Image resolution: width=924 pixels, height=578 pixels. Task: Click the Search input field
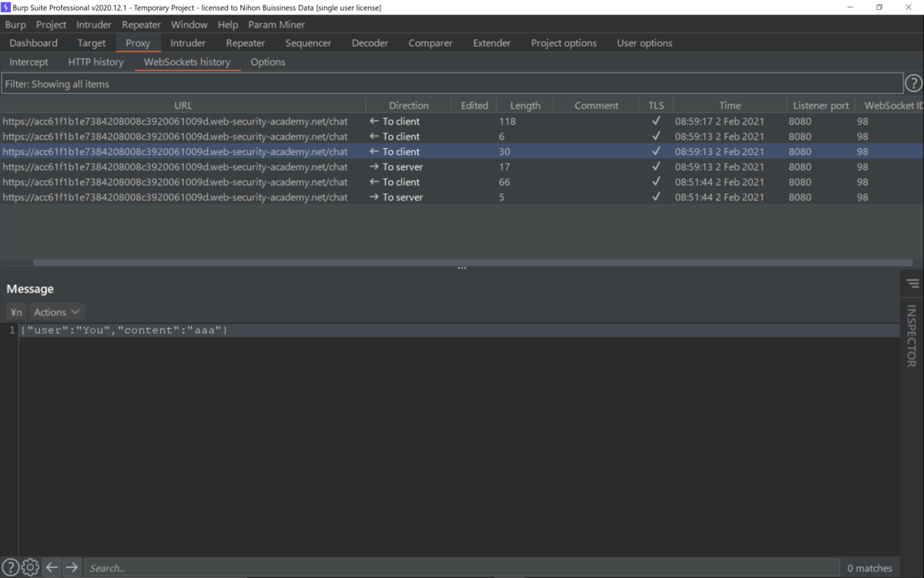tap(461, 568)
